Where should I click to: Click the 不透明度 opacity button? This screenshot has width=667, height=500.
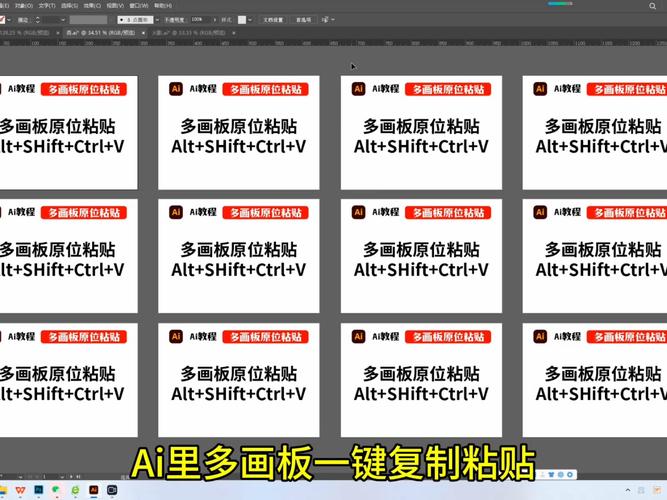coord(174,20)
